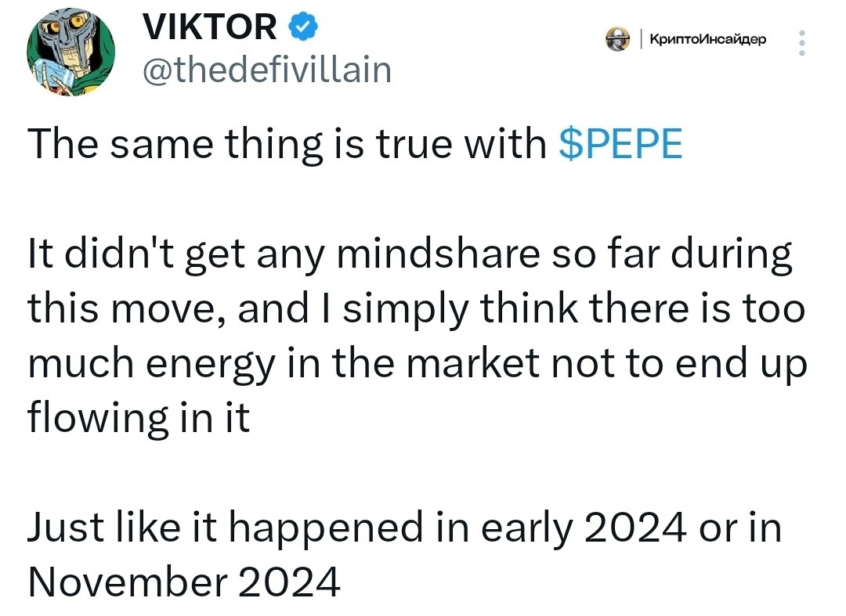Click the line starting "this move, and I simply"
The image size is (846, 616).
tap(416, 309)
